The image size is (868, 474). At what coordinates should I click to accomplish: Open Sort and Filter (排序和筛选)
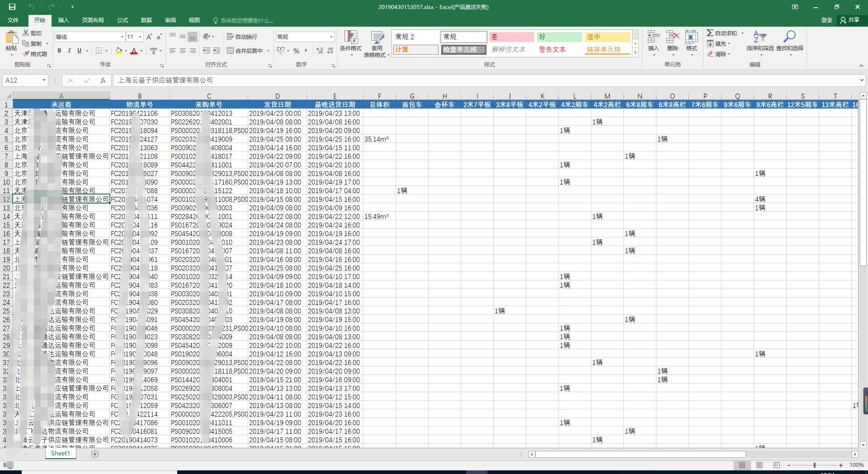(760, 43)
